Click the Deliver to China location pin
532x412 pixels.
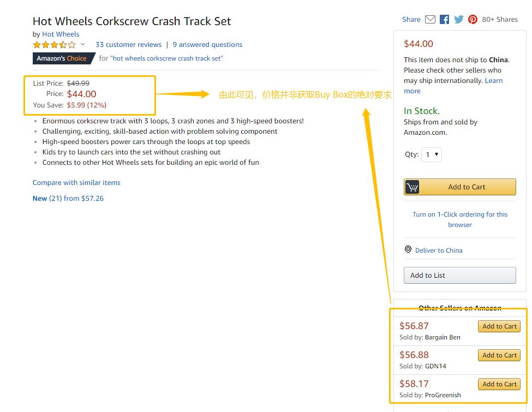(x=408, y=250)
